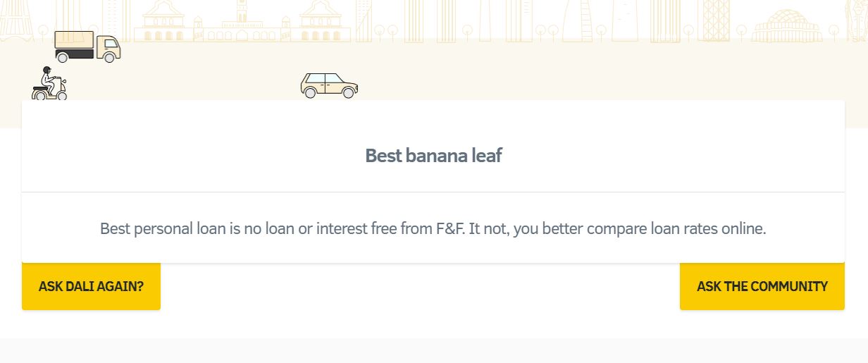Click the delivery truck illustration

point(87,47)
